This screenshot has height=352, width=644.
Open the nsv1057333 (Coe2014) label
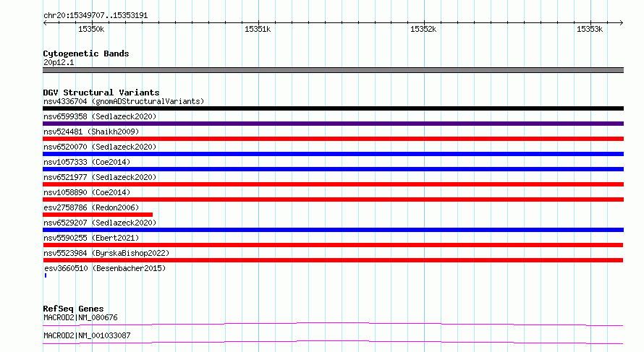tap(87, 162)
